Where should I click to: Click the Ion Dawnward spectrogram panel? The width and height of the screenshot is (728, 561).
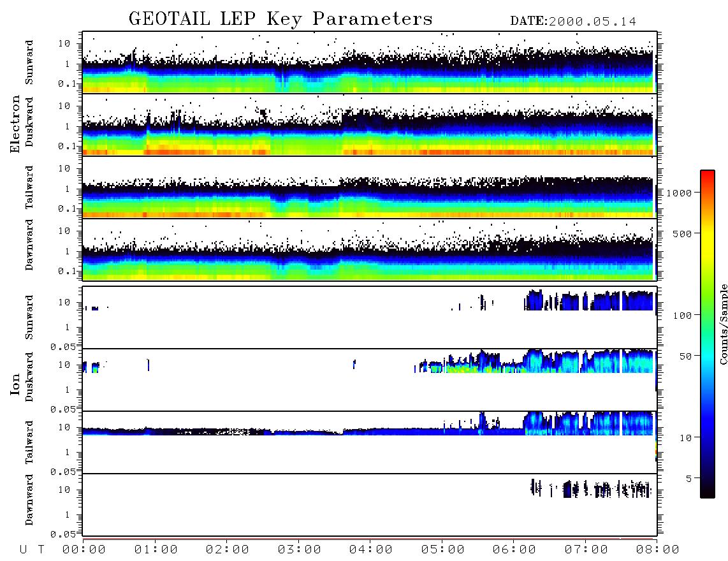370,504
